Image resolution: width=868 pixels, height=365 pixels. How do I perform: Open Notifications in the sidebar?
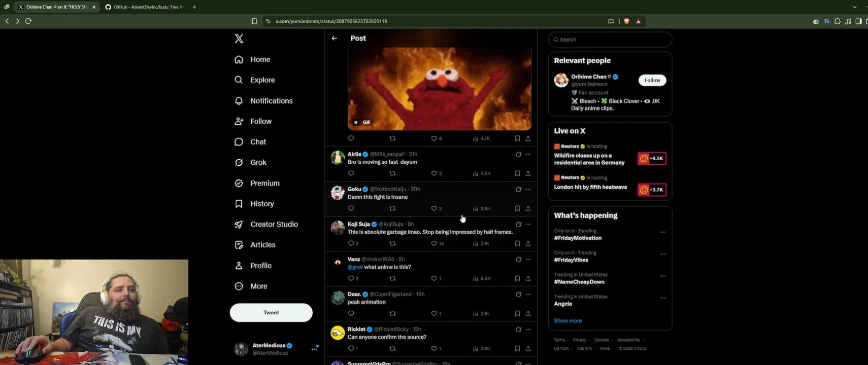pos(263,101)
